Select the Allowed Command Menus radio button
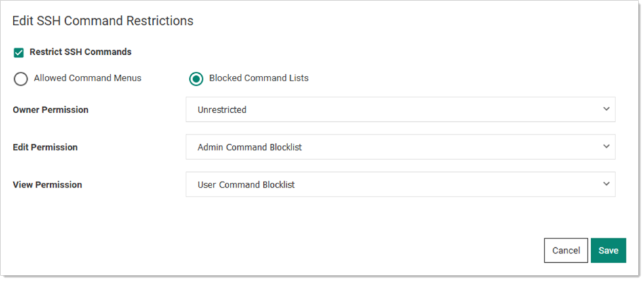 20,79
